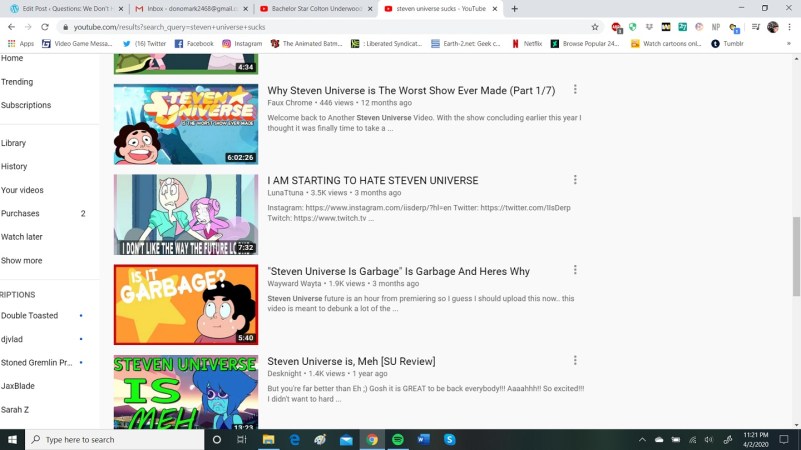The width and height of the screenshot is (801, 450).
Task: Open Skype from taskbar
Action: [x=450, y=439]
